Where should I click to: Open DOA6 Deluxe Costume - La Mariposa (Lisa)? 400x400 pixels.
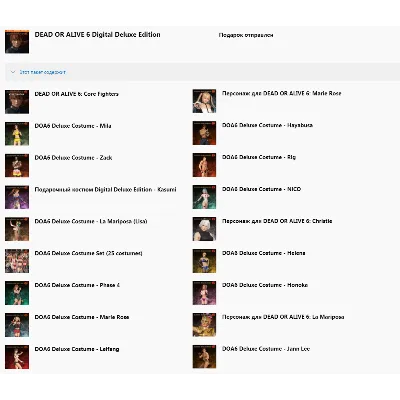pyautogui.click(x=91, y=221)
